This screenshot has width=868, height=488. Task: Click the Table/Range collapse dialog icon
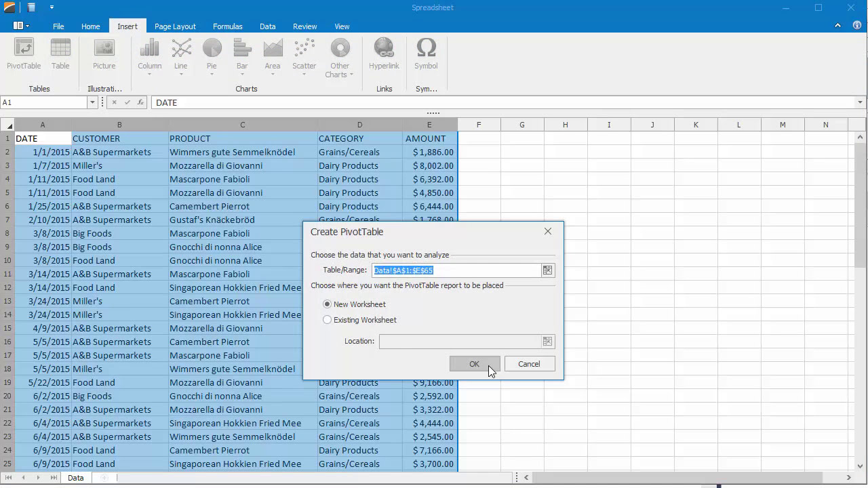[x=547, y=270]
